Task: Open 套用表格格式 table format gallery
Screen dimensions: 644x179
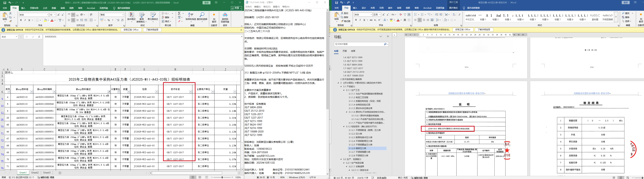Action: click(x=141, y=17)
